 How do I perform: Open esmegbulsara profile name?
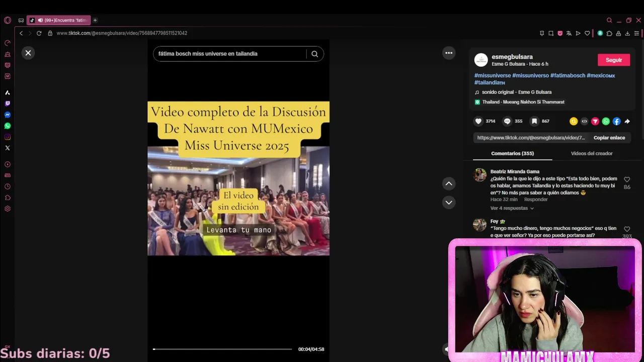pos(512,57)
